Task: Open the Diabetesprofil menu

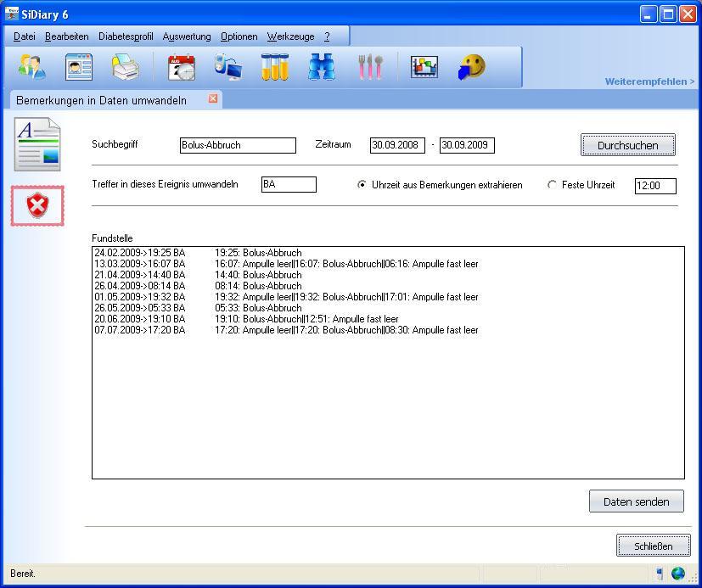Action: (126, 36)
